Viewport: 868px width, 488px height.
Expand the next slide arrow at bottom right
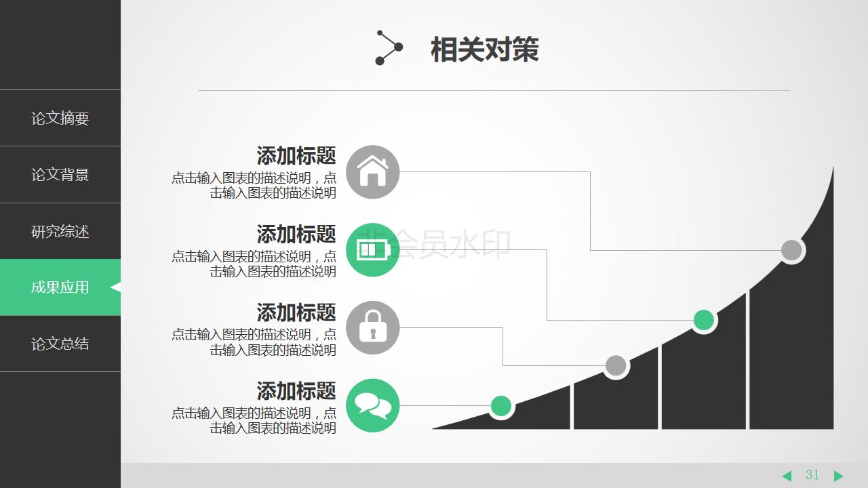(x=838, y=475)
